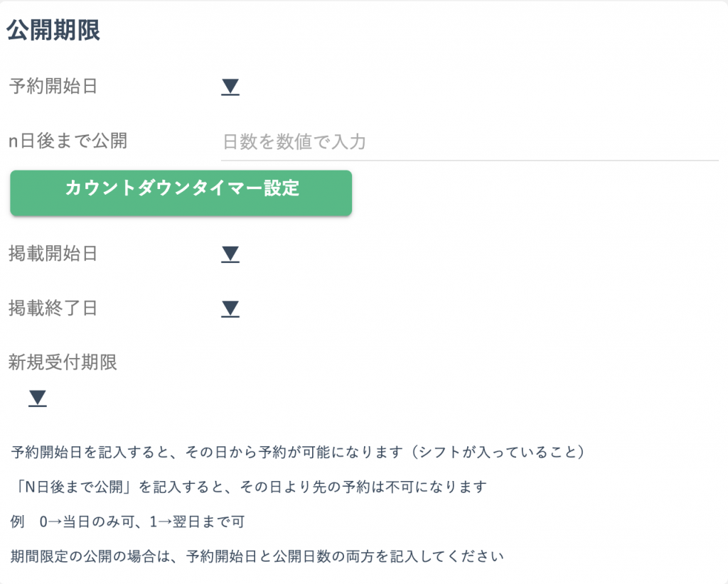The height and width of the screenshot is (584, 728).
Task: Click the 例 label in the help text
Action: point(18,521)
